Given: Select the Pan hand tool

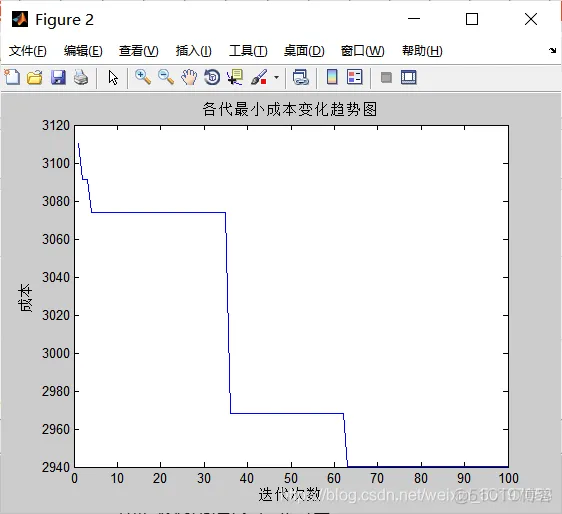Looking at the screenshot, I should tap(189, 77).
